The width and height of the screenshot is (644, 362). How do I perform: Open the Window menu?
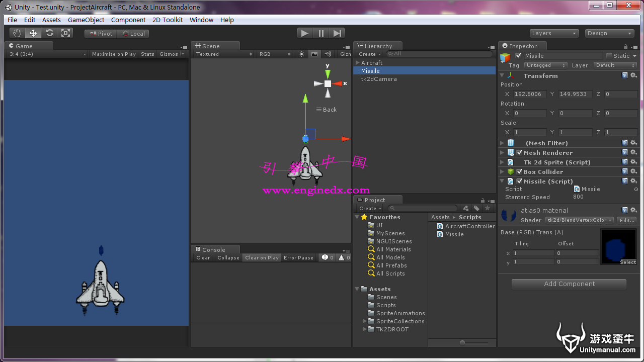[x=201, y=20]
